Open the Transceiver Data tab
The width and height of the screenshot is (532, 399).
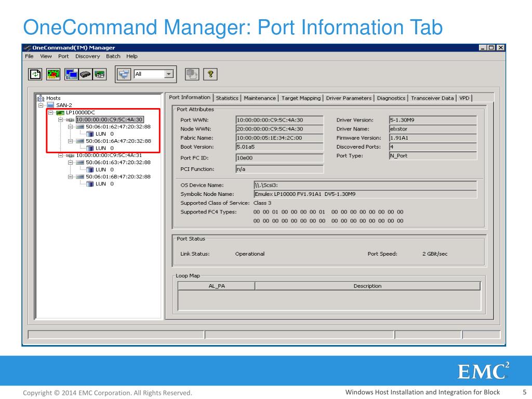pos(432,98)
